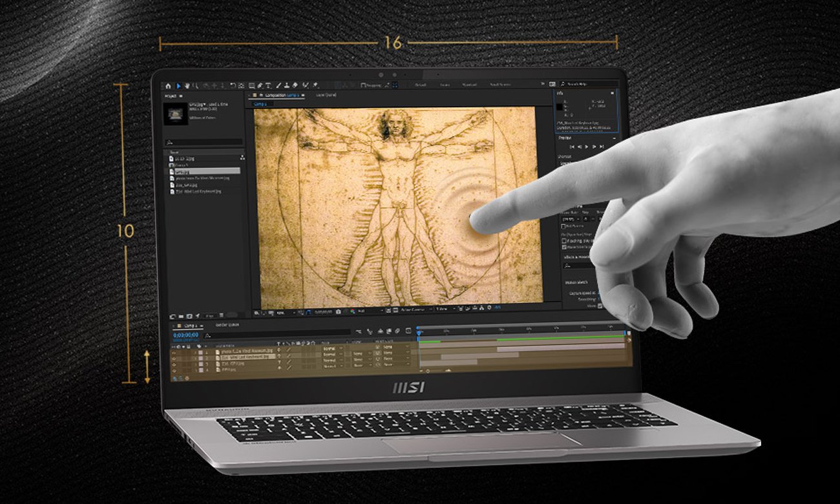Screen dimensions: 840x504
Task: Click the flowchart icon in Project panel
Action: tap(242, 158)
